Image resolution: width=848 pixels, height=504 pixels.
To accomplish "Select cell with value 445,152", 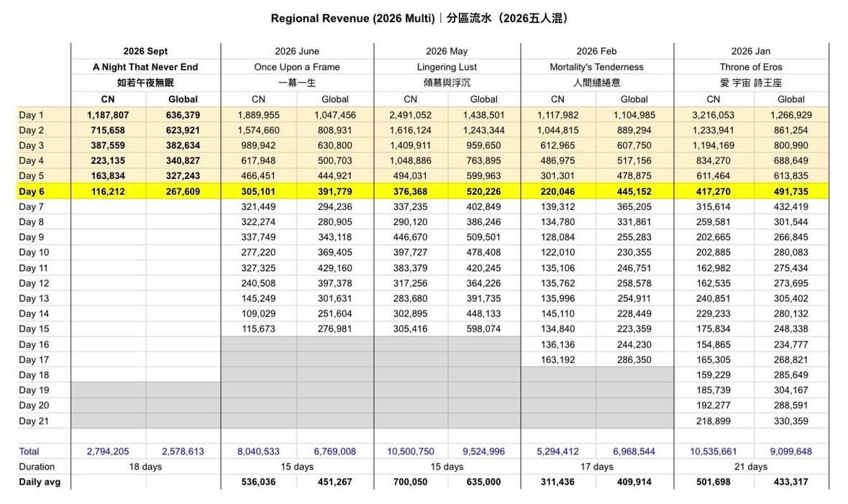I will pyautogui.click(x=634, y=191).
